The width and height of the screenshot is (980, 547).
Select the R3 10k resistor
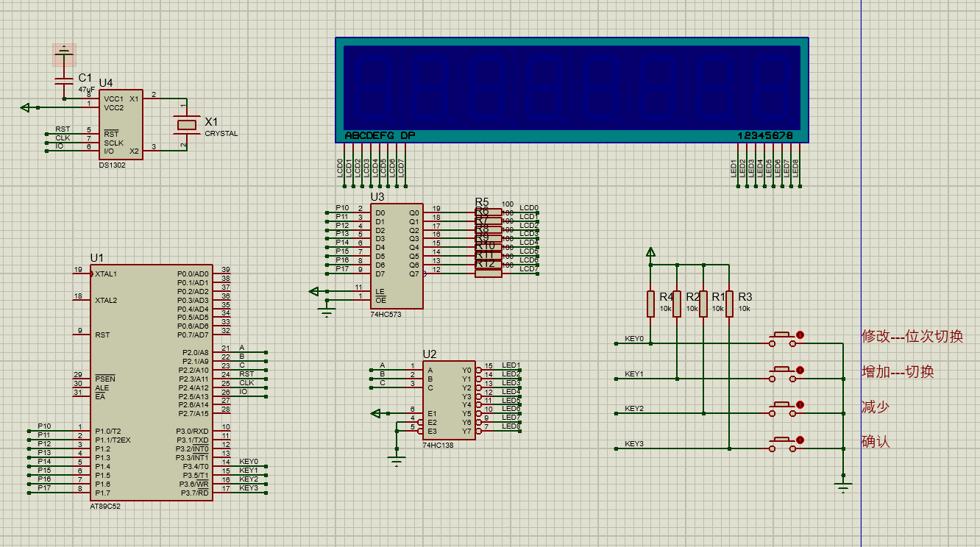tap(729, 304)
